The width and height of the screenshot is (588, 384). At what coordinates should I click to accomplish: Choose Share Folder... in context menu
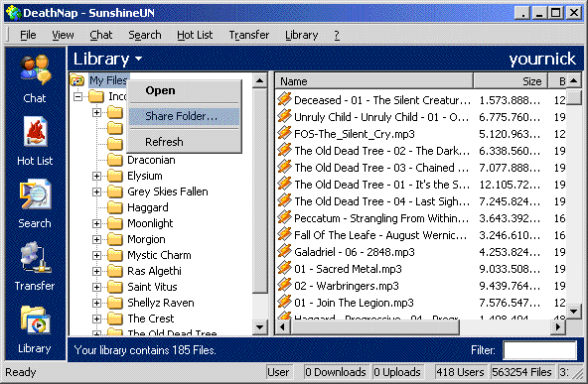pos(184,116)
